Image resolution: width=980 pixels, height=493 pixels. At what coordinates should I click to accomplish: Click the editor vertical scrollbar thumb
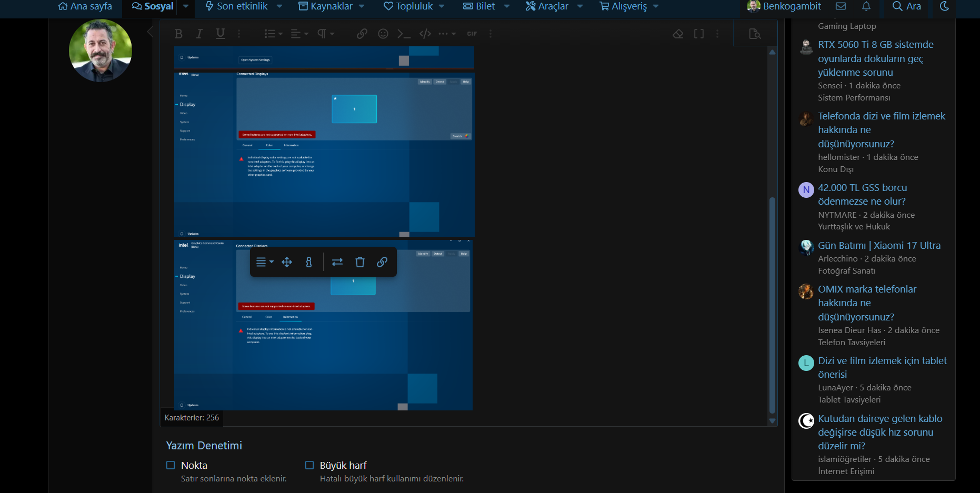772,305
